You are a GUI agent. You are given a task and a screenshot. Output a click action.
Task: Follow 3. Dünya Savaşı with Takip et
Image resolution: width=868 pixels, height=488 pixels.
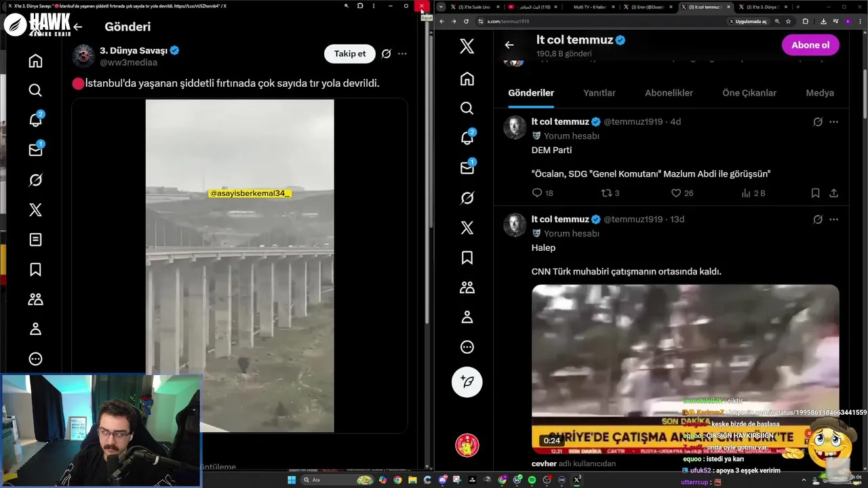(x=349, y=54)
